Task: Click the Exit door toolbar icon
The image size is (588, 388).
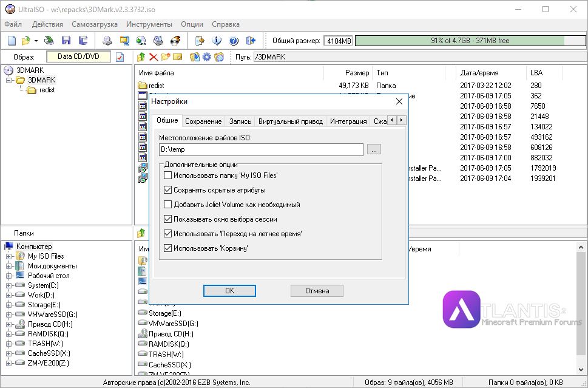Action: point(251,41)
